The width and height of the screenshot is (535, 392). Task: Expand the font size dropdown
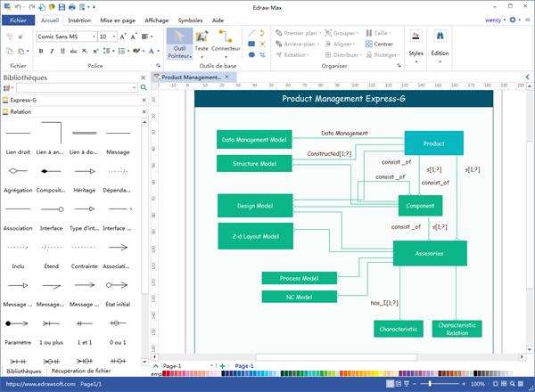click(113, 37)
